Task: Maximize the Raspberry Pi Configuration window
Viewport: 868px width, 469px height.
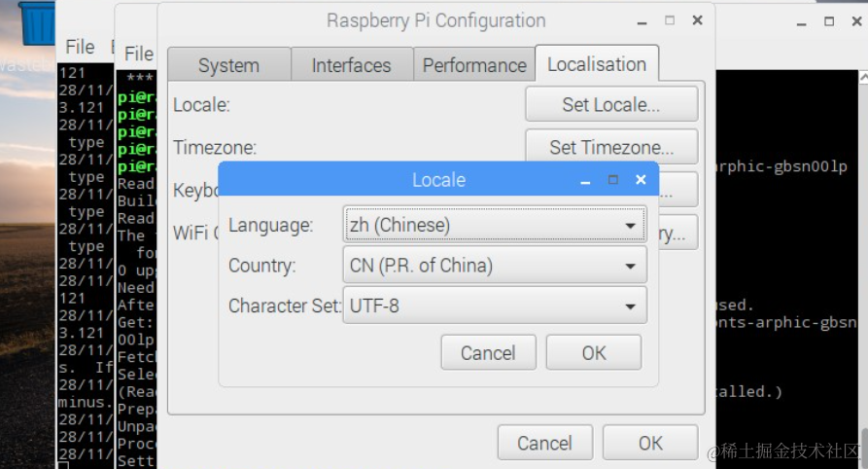Action: coord(670,20)
